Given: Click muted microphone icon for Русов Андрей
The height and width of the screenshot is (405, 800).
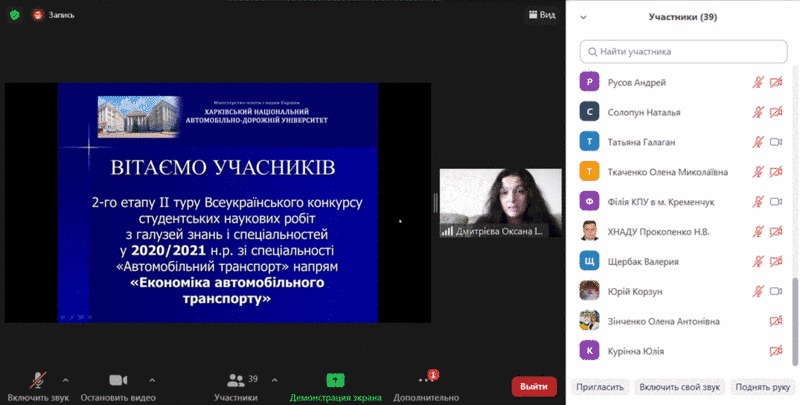Looking at the screenshot, I should pyautogui.click(x=759, y=83).
